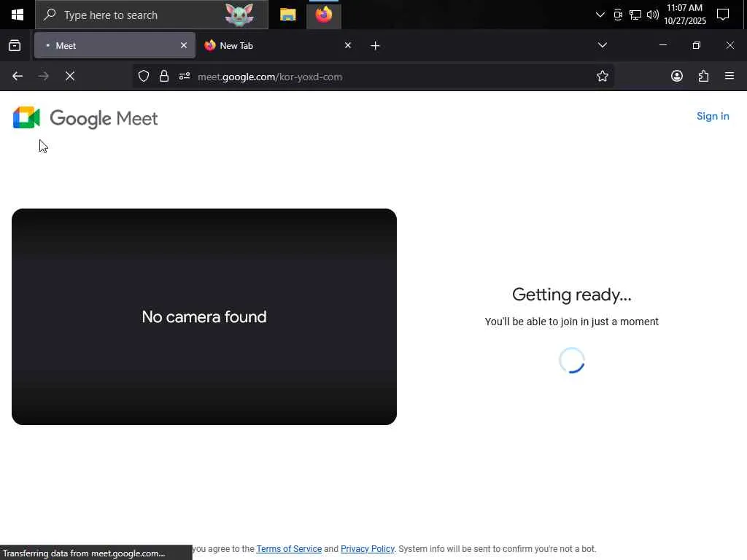This screenshot has height=560, width=747.
Task: Open the tracking protection shield
Action: pos(144,76)
